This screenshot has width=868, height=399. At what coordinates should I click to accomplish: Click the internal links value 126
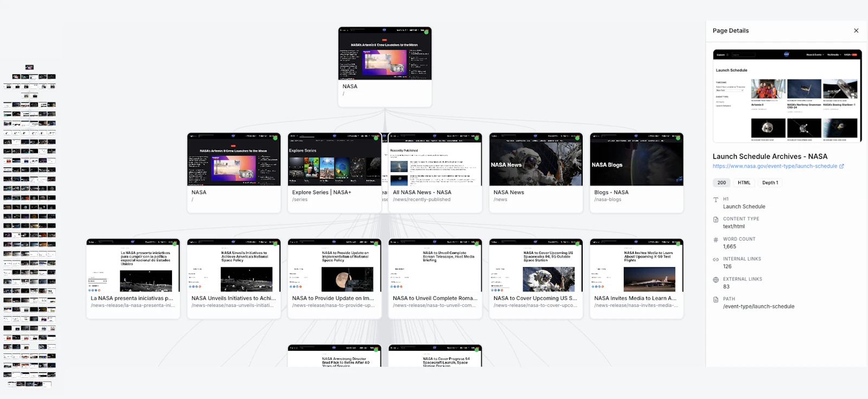point(727,267)
